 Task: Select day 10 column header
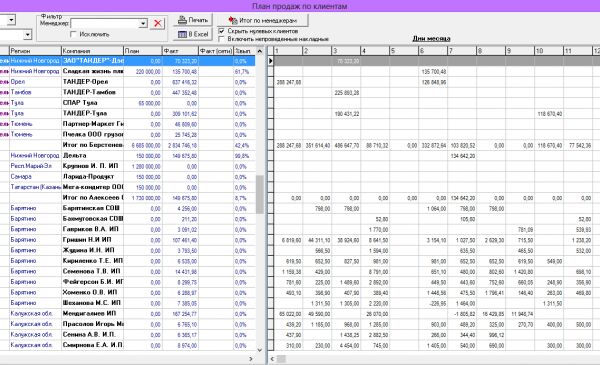pyautogui.click(x=548, y=51)
